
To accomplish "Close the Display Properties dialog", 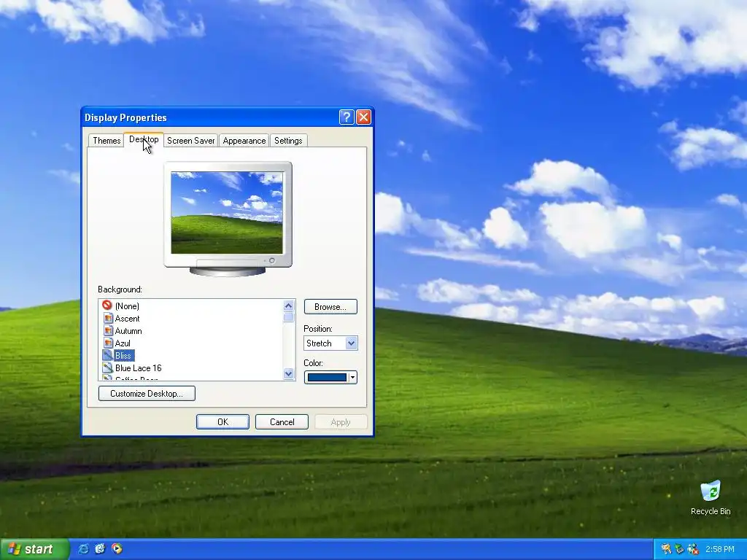I will (363, 117).
